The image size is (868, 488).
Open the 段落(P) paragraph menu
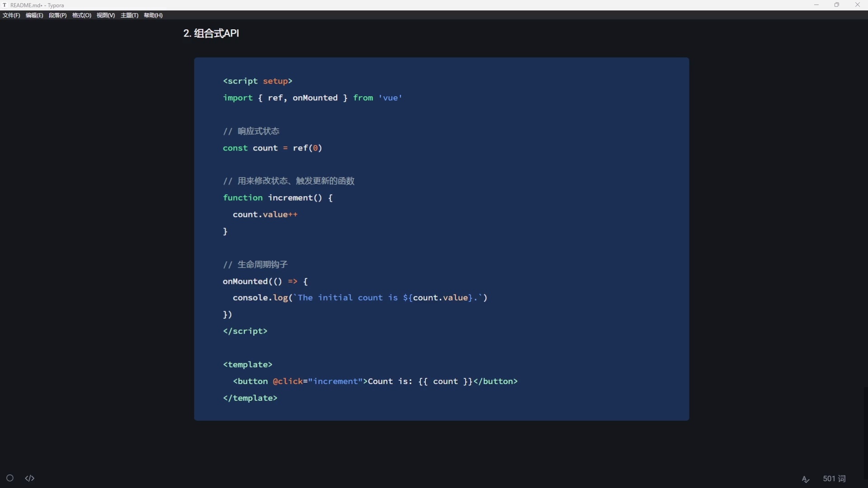pyautogui.click(x=57, y=15)
